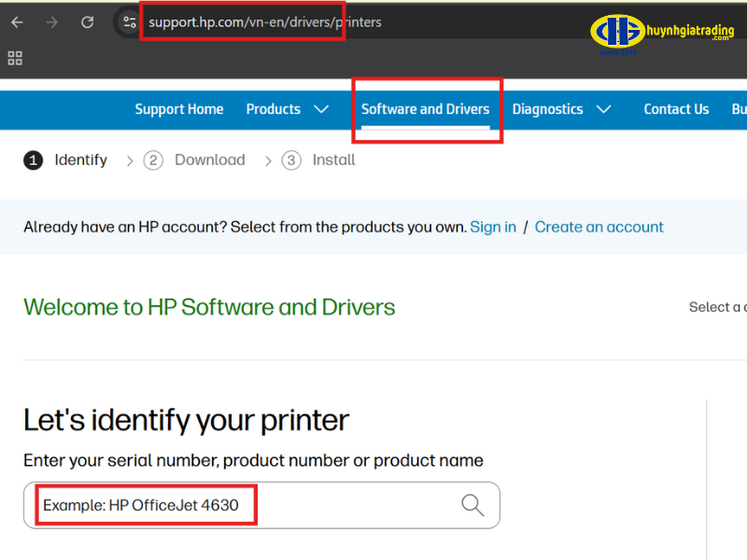The width and height of the screenshot is (747, 560).
Task: Expand the Products dropdown chevron
Action: (x=321, y=109)
